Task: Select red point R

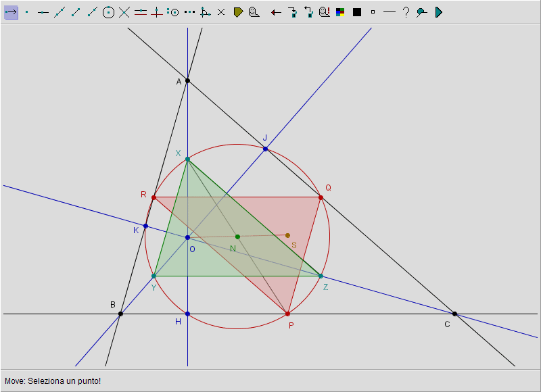Action: click(154, 197)
